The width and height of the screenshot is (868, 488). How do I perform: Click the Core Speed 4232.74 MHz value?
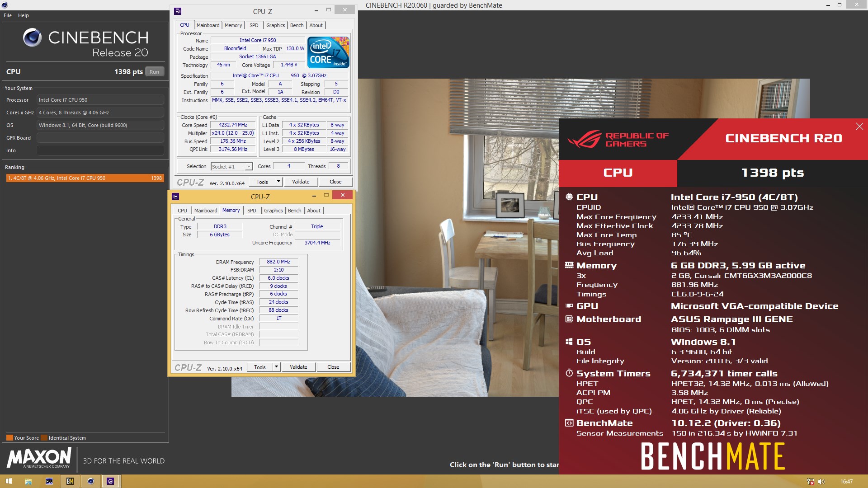[x=233, y=125]
